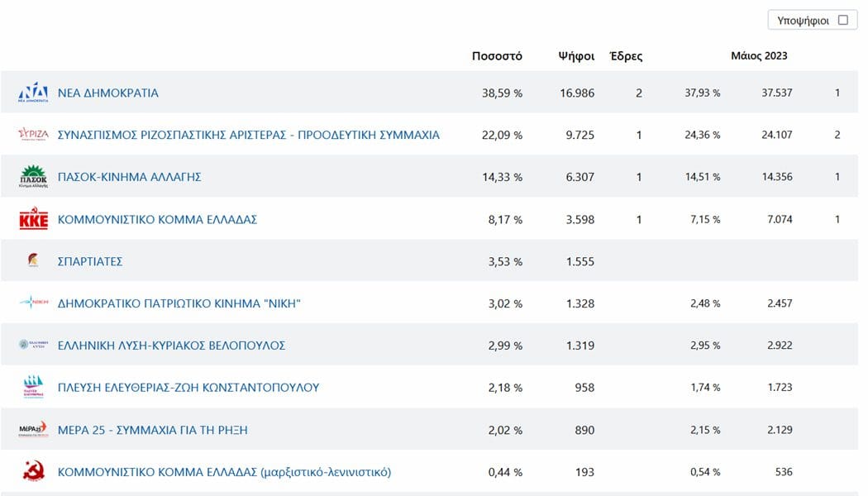Select the May 2023 votes 2.129

click(x=780, y=430)
